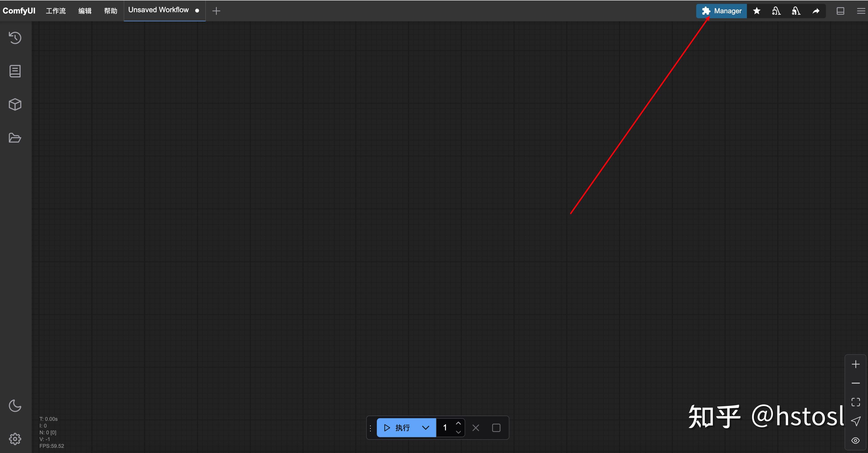868x453 pixels.
Task: Open the queue history panel
Action: coord(15,38)
